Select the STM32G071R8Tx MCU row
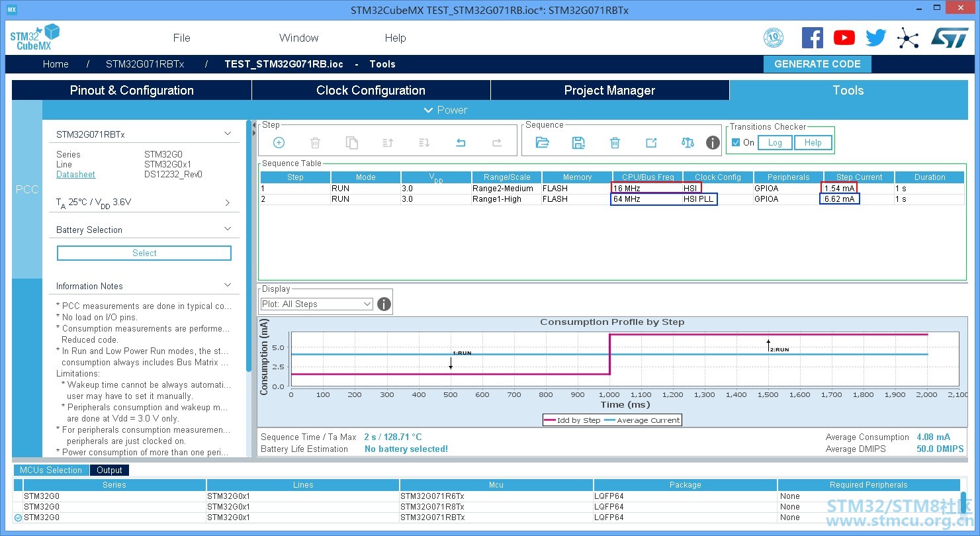Viewport: 980px width, 536px height. pos(486,507)
